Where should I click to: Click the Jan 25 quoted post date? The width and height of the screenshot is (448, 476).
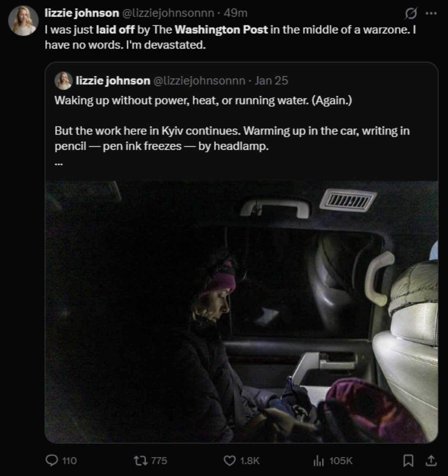[x=271, y=80]
